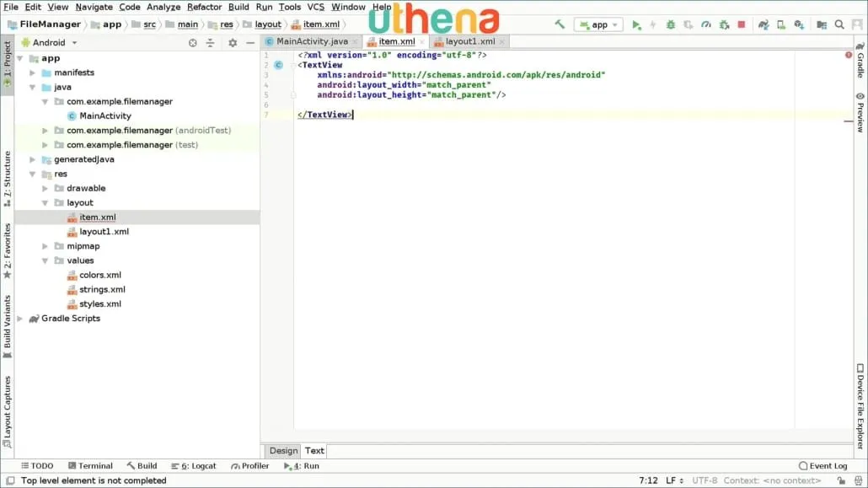Viewport: 868px width, 488px height.
Task: Click Run with Coverage icon
Action: click(689, 25)
